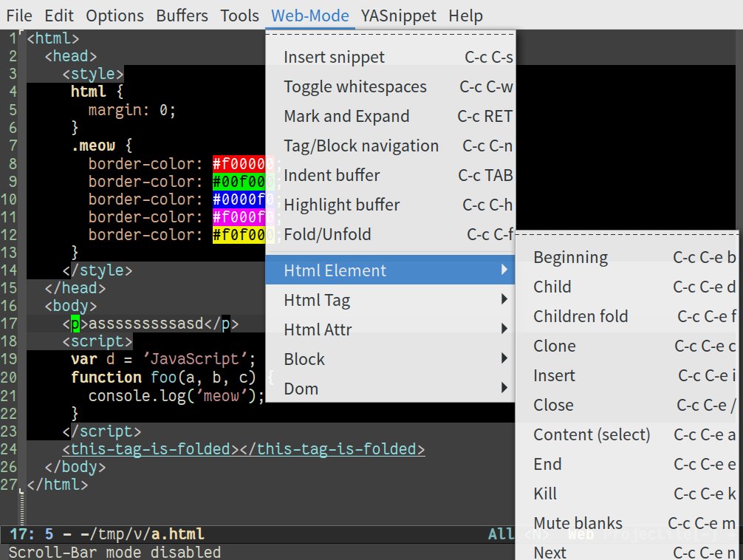Viewport: 743px width, 560px height.
Task: Choose Clone from the submenu
Action: (x=627, y=346)
